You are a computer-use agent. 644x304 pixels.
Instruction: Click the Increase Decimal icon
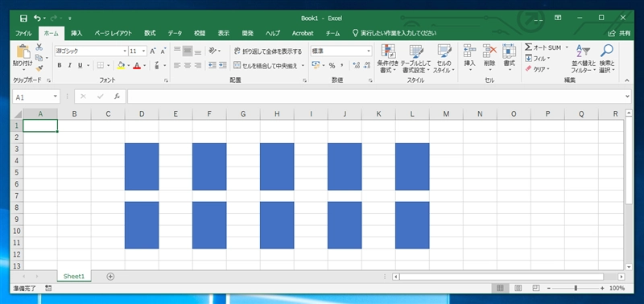(x=356, y=66)
